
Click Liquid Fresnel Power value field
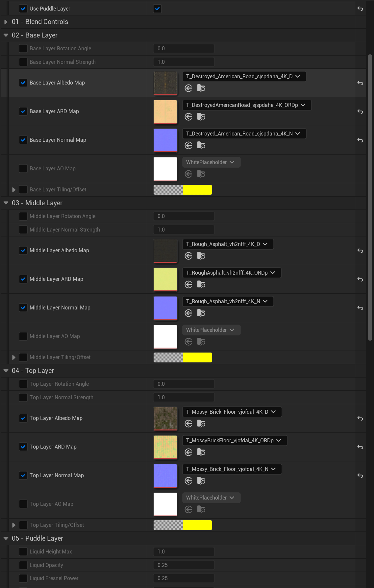(x=184, y=578)
